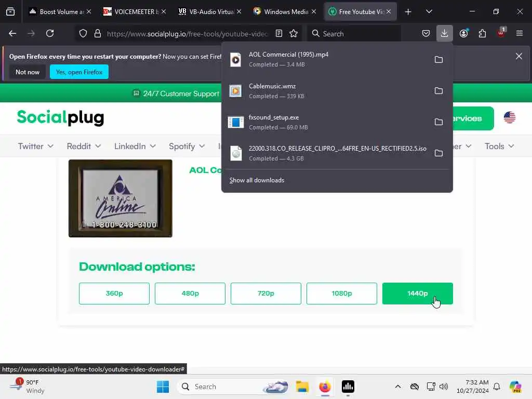Close the downloads panel via toolbar download icon

(445, 34)
